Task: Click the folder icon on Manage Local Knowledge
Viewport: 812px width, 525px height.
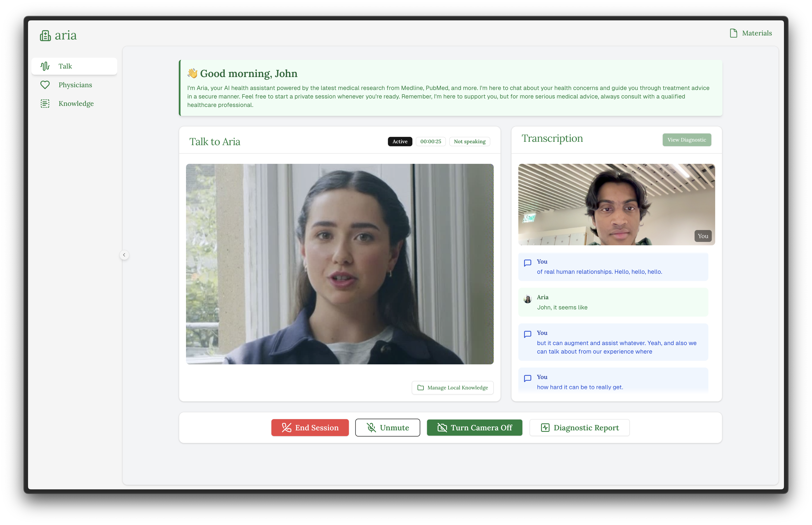Action: click(420, 388)
